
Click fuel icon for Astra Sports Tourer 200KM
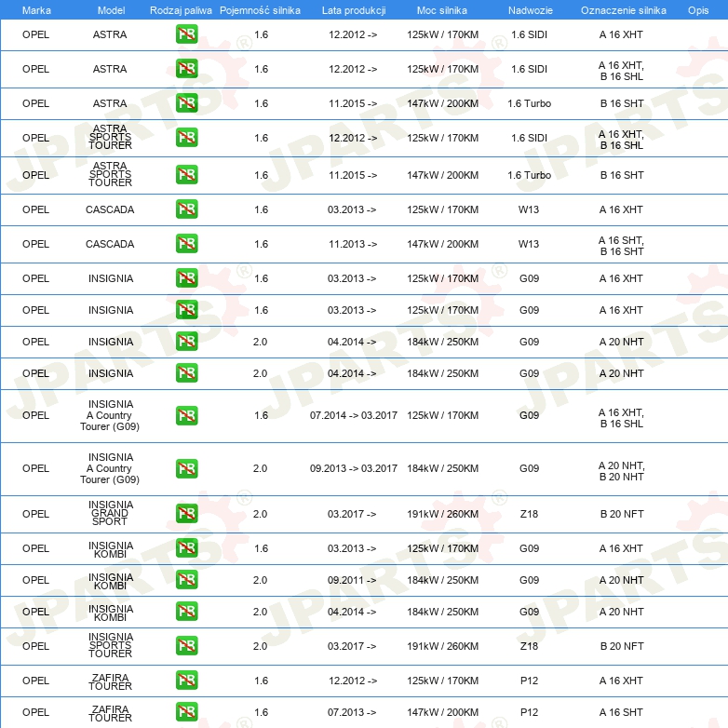[186, 175]
